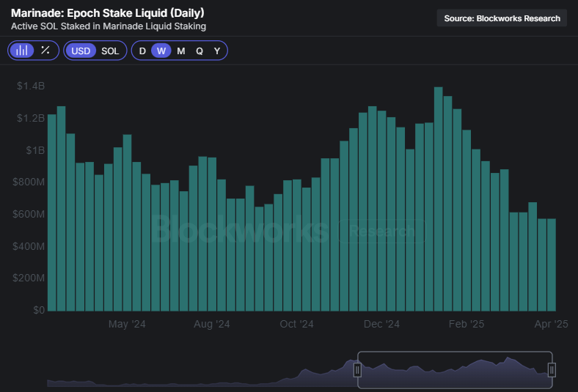Click the first bar in the chart
The width and height of the screenshot is (578, 392).
pos(52,212)
